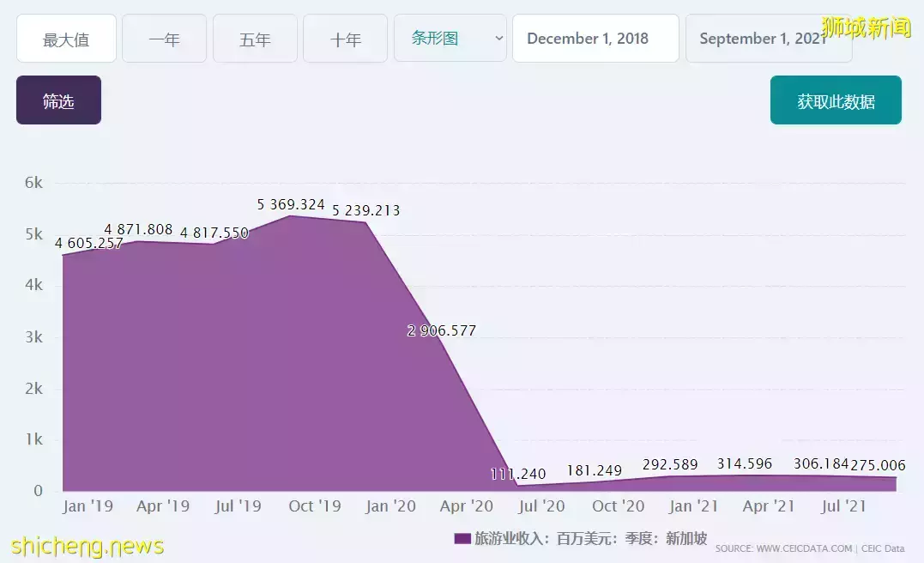The width and height of the screenshot is (924, 563).
Task: Select the 十年 range option
Action: (345, 39)
